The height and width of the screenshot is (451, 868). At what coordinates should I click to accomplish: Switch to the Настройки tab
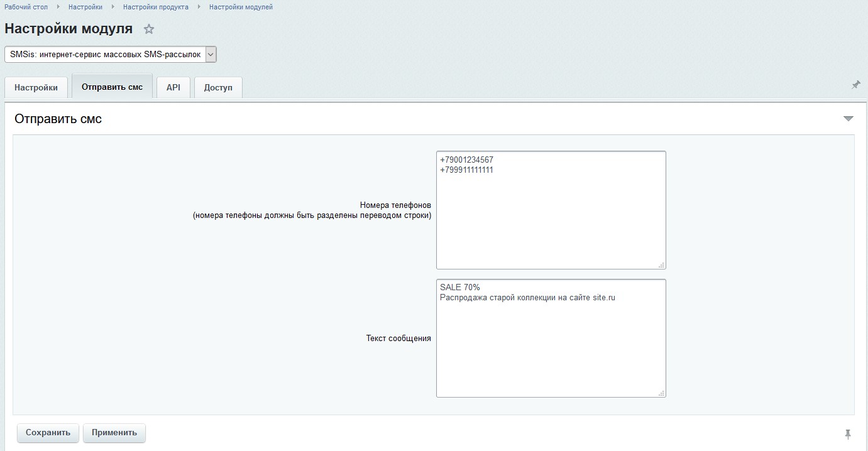click(x=36, y=87)
